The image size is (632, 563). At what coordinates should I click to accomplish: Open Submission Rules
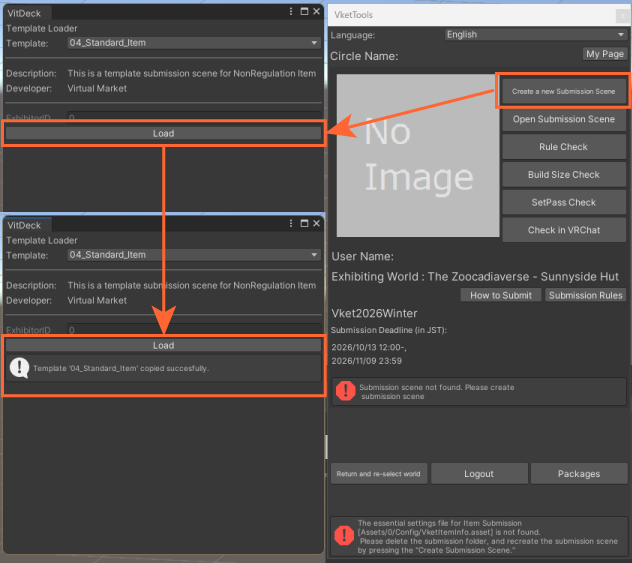585,295
